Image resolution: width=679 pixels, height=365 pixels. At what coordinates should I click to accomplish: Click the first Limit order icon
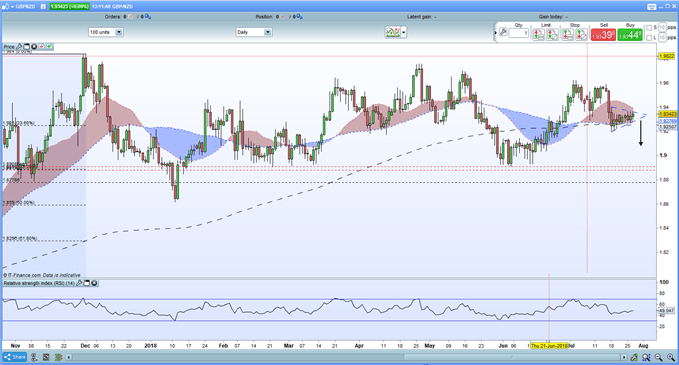538,35
